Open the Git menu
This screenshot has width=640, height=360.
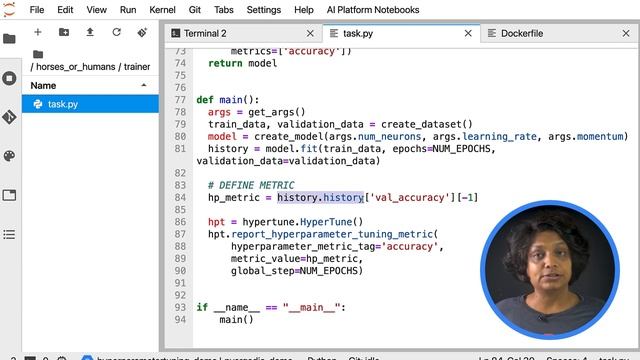coord(195,10)
